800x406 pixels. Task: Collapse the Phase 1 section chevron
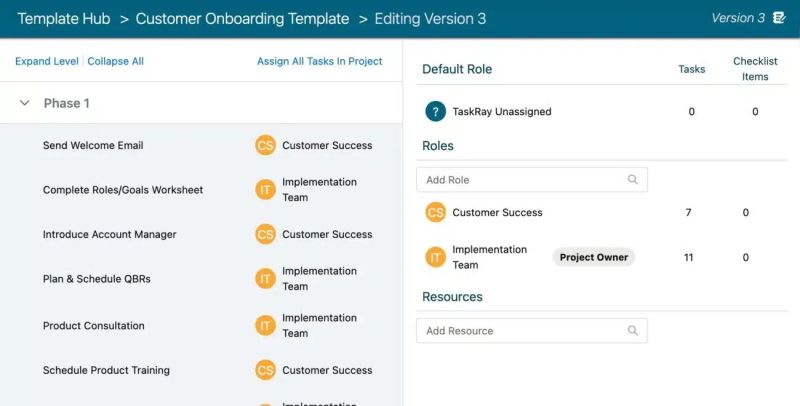(25, 104)
